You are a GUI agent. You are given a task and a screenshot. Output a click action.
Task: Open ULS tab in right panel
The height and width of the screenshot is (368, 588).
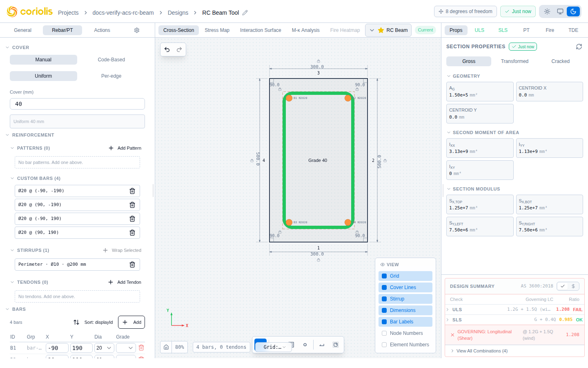pos(479,30)
